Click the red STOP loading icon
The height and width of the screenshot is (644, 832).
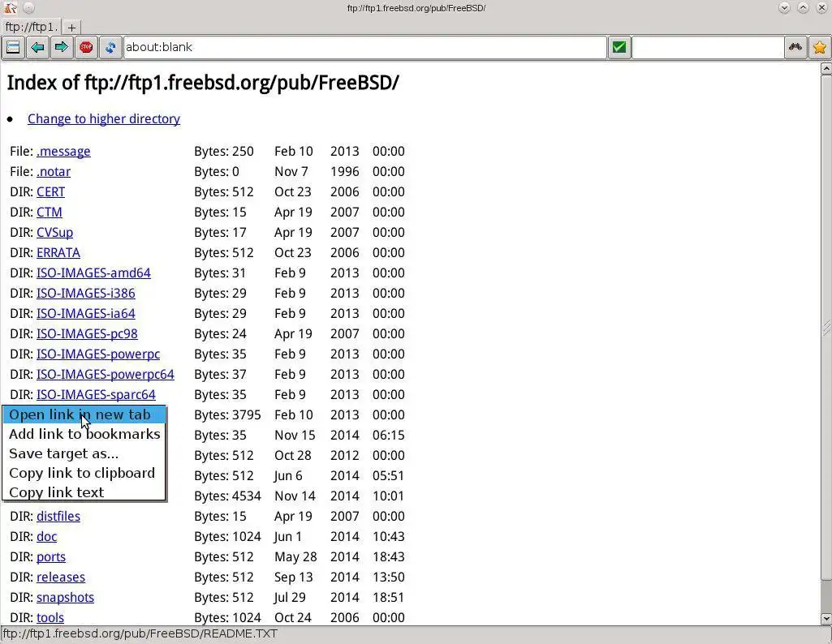86,47
